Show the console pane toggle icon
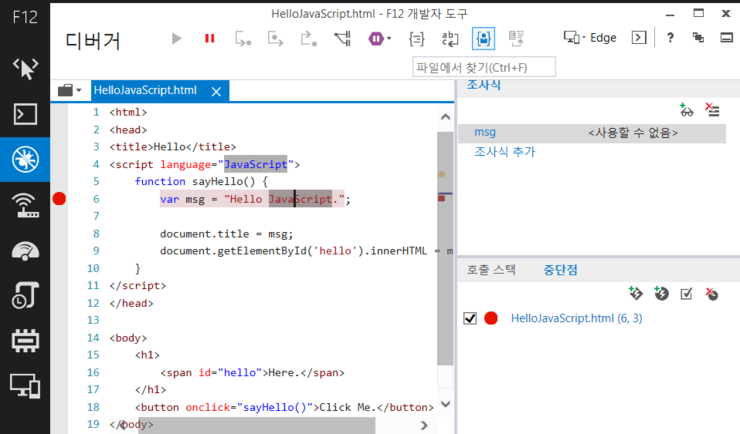 tap(639, 38)
